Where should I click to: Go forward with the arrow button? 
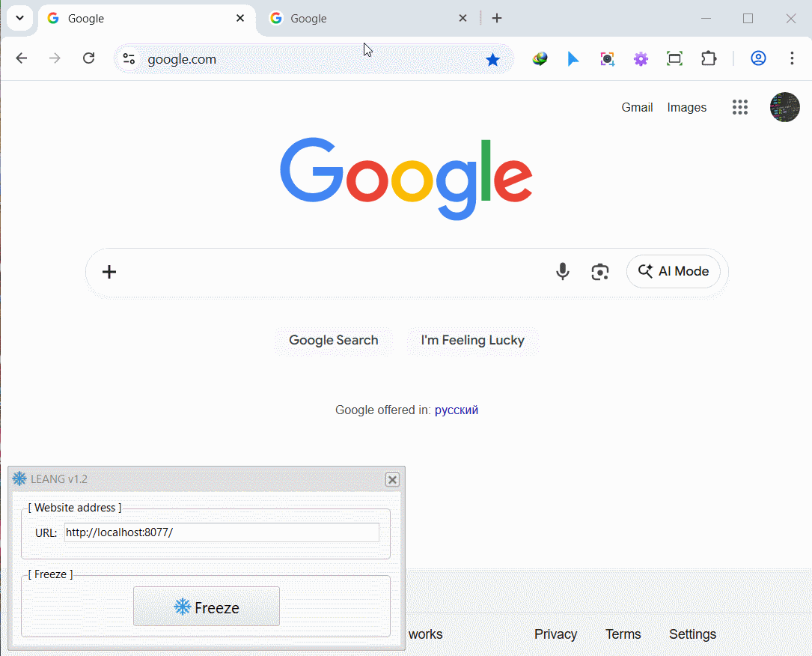coord(55,58)
